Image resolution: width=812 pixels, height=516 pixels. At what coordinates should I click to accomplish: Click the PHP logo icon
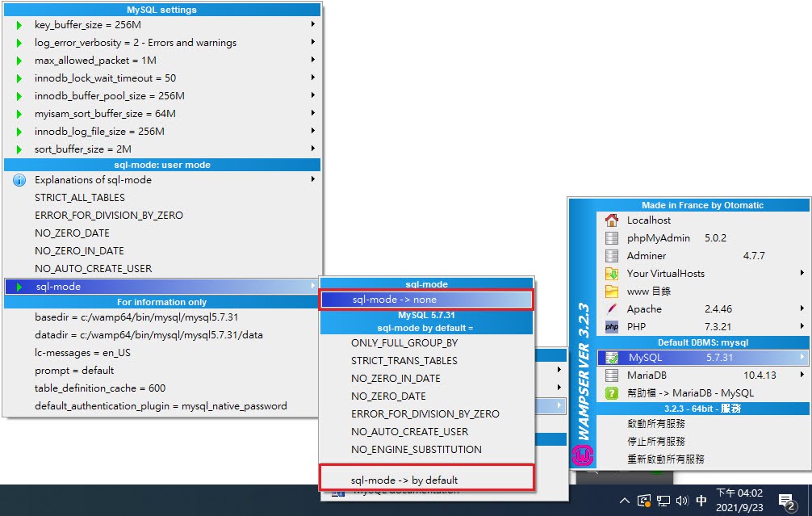(612, 327)
